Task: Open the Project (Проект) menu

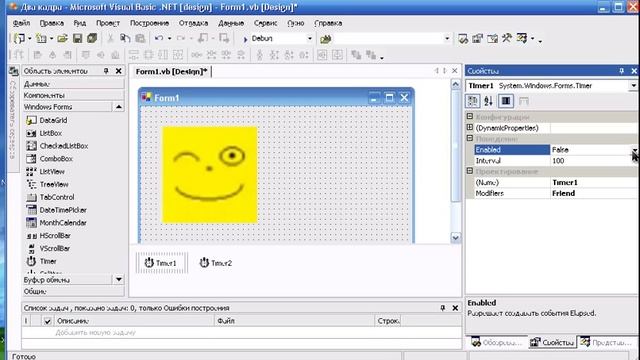Action: click(x=108, y=23)
